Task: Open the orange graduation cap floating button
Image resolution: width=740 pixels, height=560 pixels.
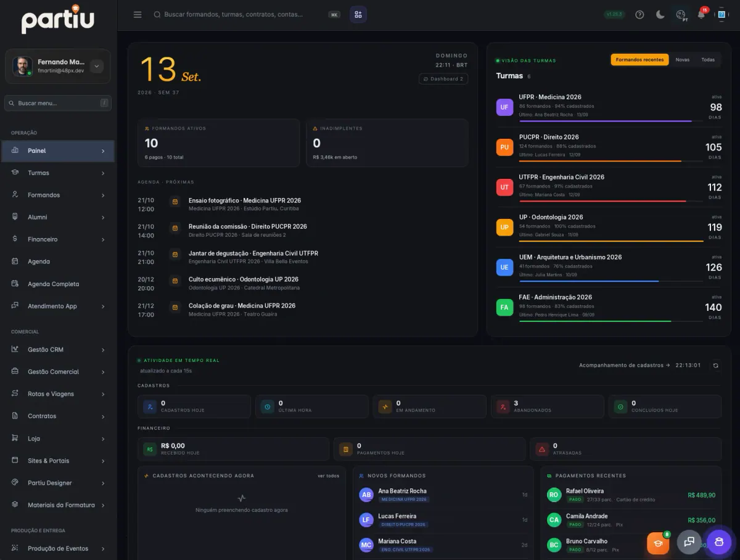Action: [x=658, y=543]
